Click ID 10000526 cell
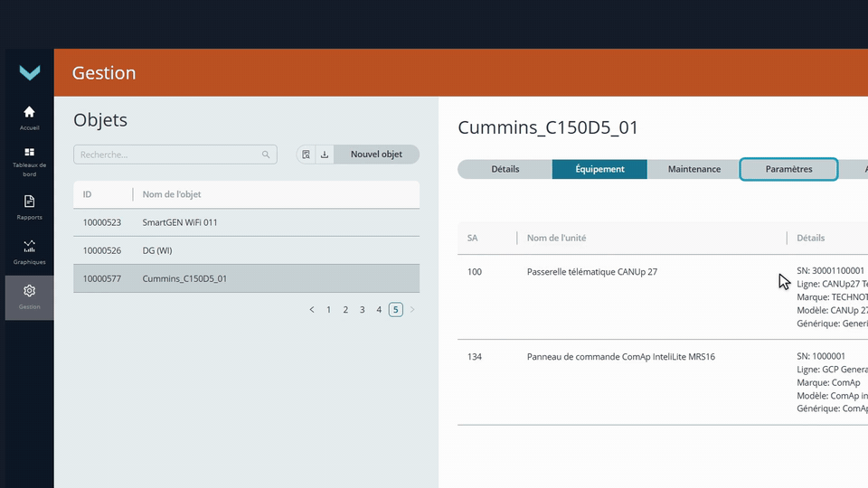The height and width of the screenshot is (488, 868). pos(102,250)
